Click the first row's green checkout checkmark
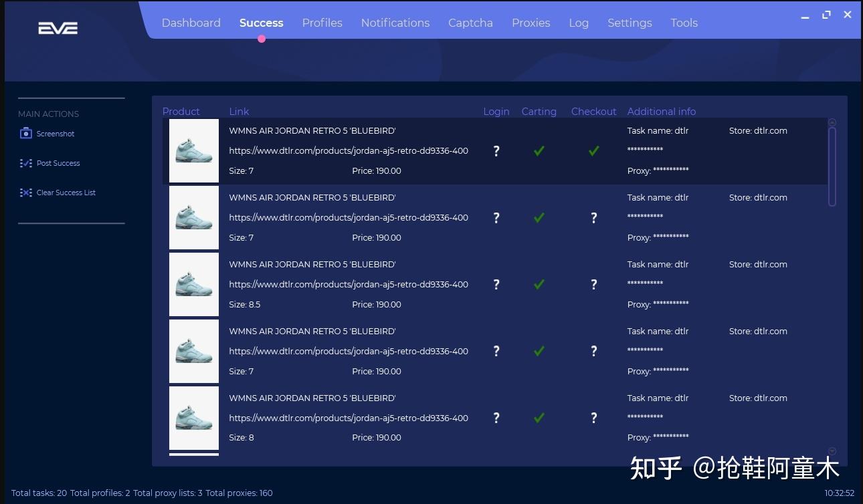Screen dimensions: 863x504 pyautogui.click(x=593, y=151)
